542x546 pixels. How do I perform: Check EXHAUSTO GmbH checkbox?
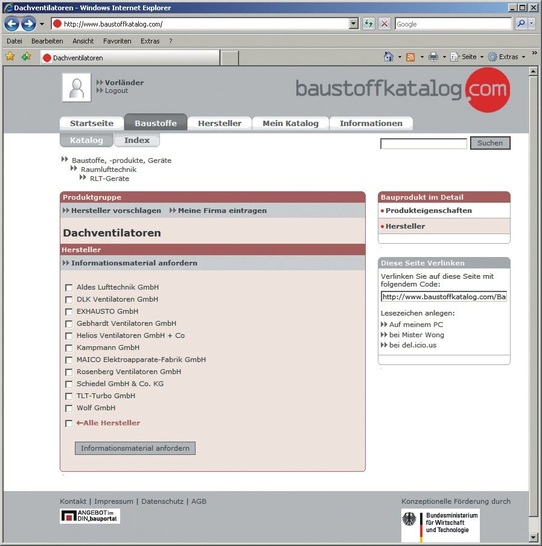[x=69, y=312]
